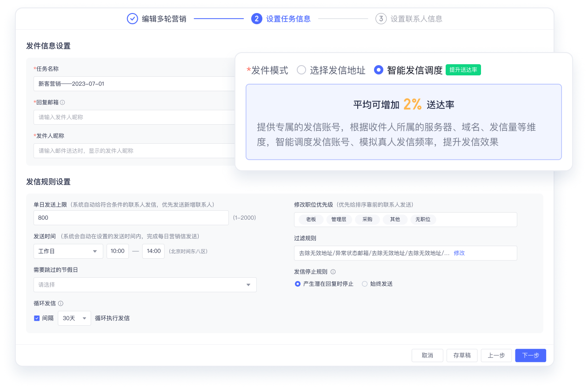This screenshot has height=389, width=588.
Task: Click the completed checkmark step icon
Action: (133, 19)
